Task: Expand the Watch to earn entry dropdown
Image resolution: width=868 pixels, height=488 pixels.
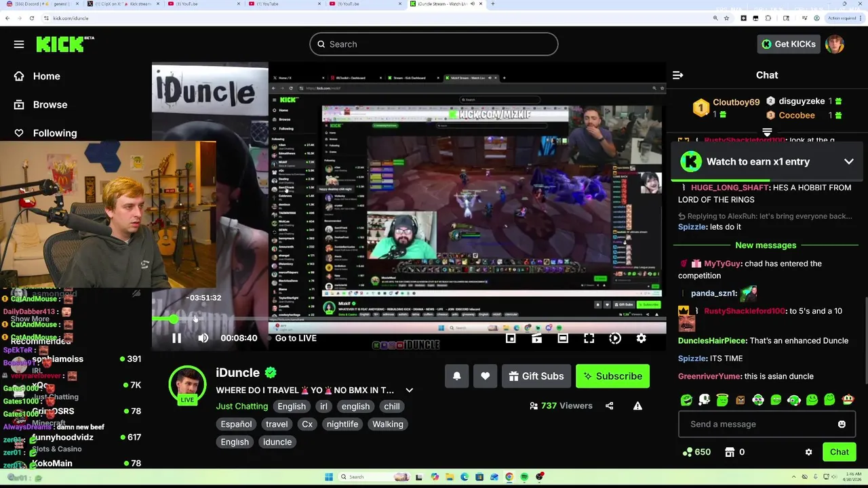Action: [x=848, y=161]
